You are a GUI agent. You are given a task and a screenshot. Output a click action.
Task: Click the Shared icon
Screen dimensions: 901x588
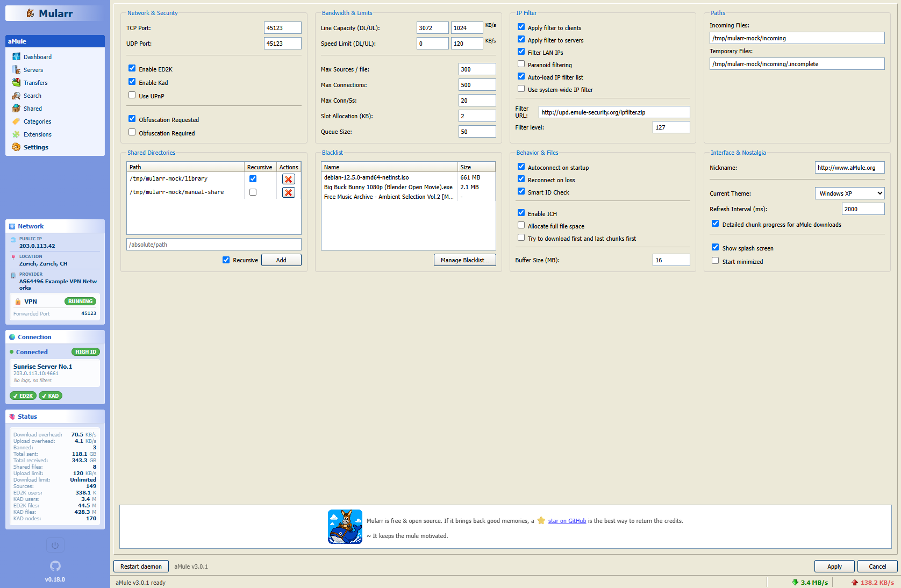click(16, 108)
